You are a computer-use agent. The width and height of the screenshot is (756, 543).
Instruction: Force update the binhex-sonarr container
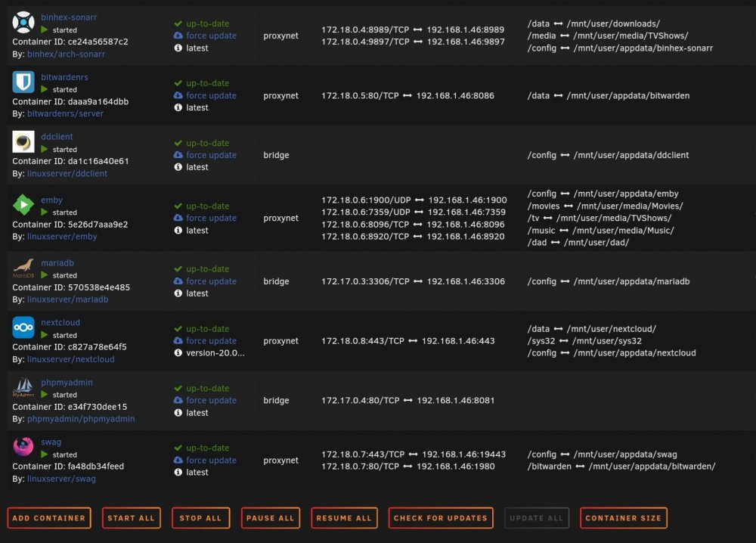(211, 36)
